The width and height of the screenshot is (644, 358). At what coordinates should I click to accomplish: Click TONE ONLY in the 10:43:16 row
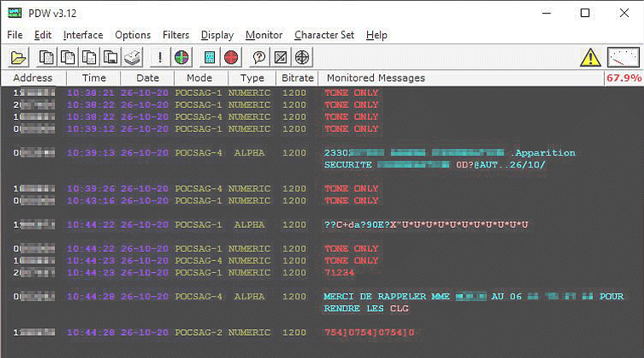pyautogui.click(x=351, y=201)
